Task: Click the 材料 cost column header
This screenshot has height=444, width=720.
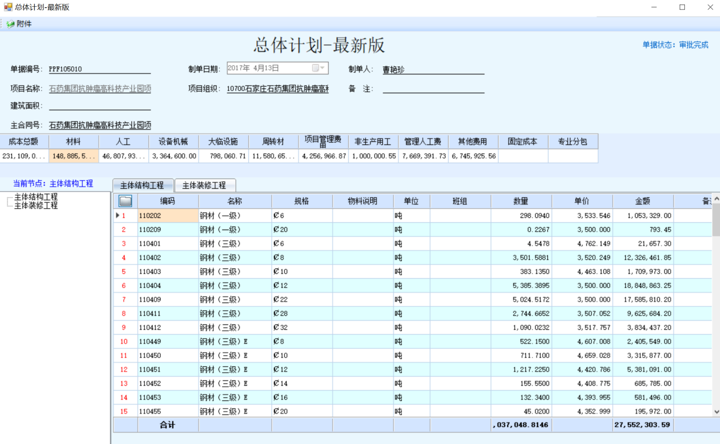Action: pos(73,141)
